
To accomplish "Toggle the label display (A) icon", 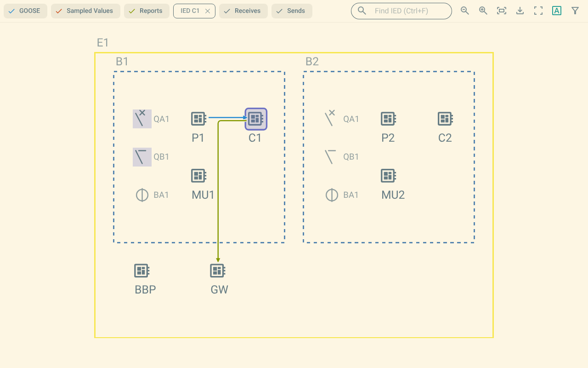I will point(557,11).
